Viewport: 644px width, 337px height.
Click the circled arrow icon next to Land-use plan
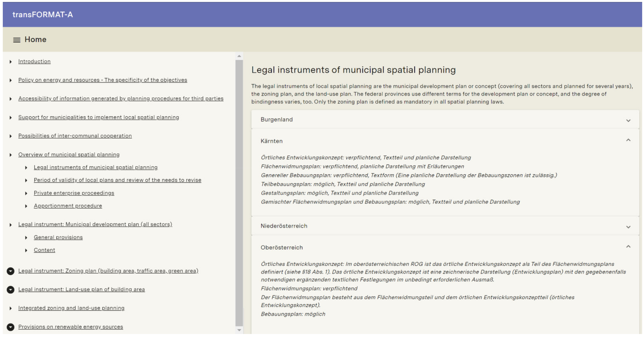coord(11,289)
